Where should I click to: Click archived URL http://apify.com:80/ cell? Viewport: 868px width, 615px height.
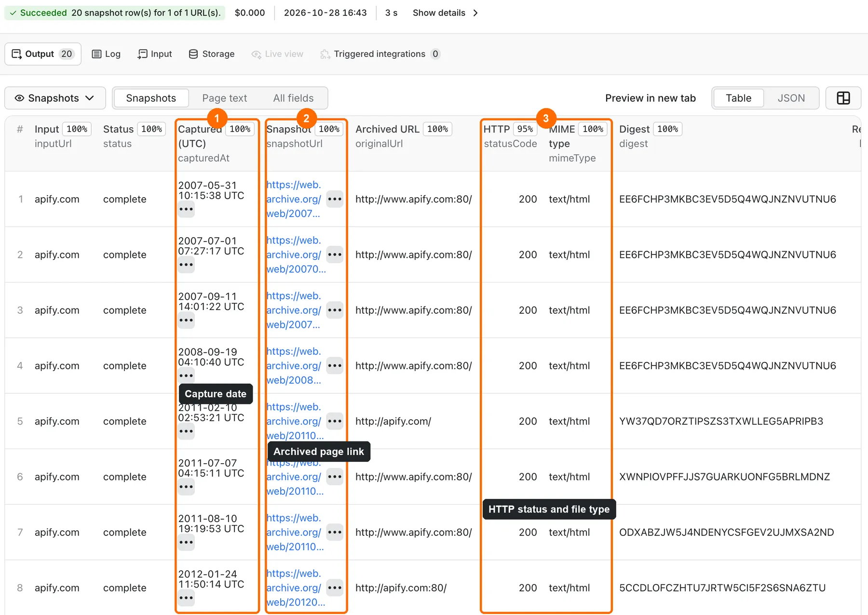401,588
